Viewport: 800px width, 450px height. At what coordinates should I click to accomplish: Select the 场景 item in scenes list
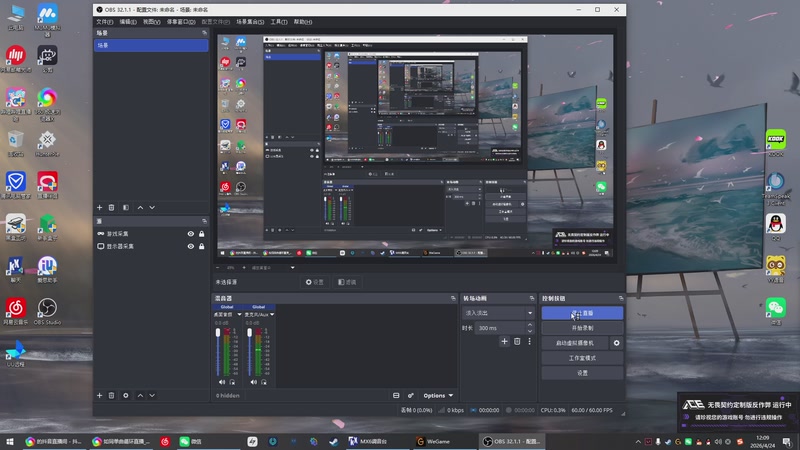pyautogui.click(x=151, y=45)
